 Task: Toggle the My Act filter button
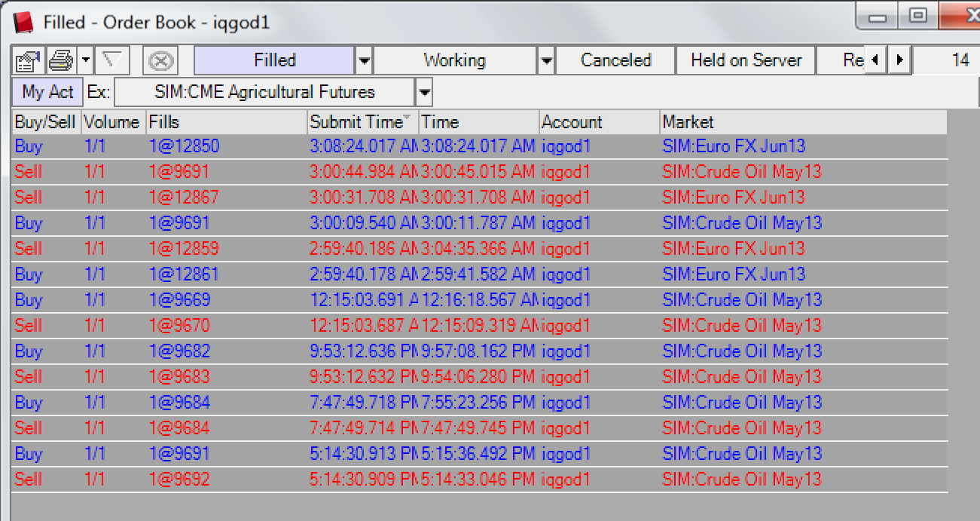click(47, 93)
